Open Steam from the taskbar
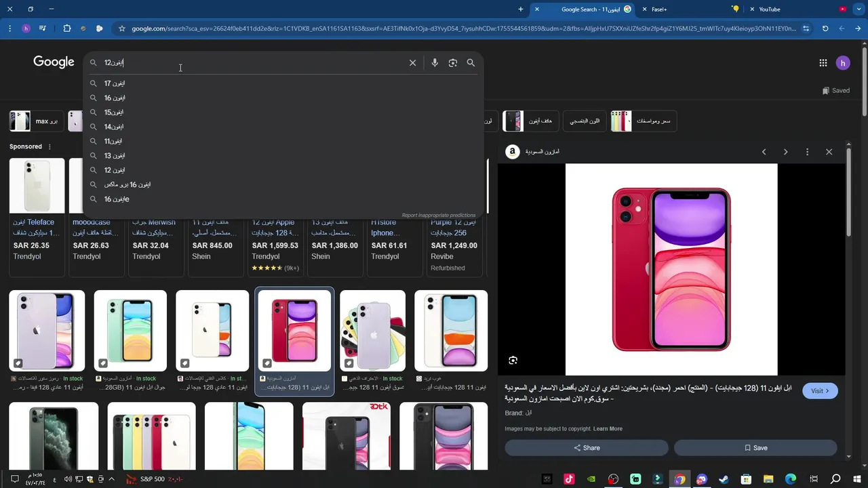Image resolution: width=868 pixels, height=488 pixels. 724,479
